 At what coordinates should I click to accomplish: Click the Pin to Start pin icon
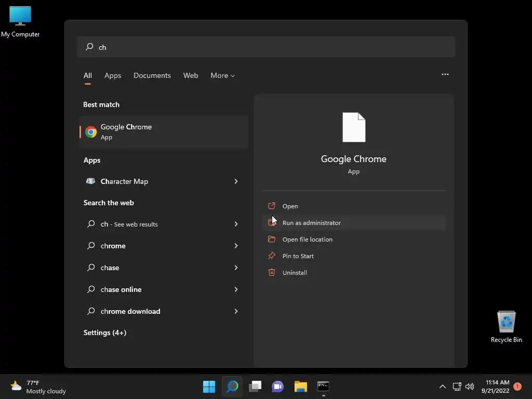pos(272,256)
